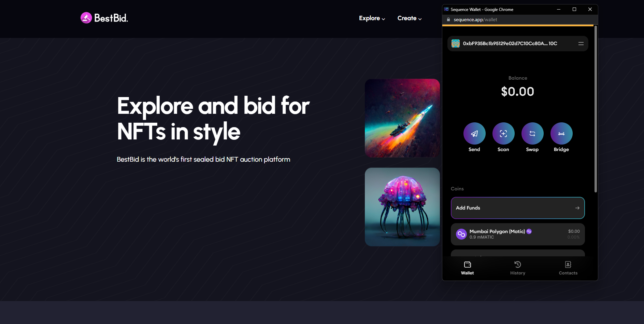
Task: Click the padlock icon in the address bar
Action: pyautogui.click(x=448, y=19)
